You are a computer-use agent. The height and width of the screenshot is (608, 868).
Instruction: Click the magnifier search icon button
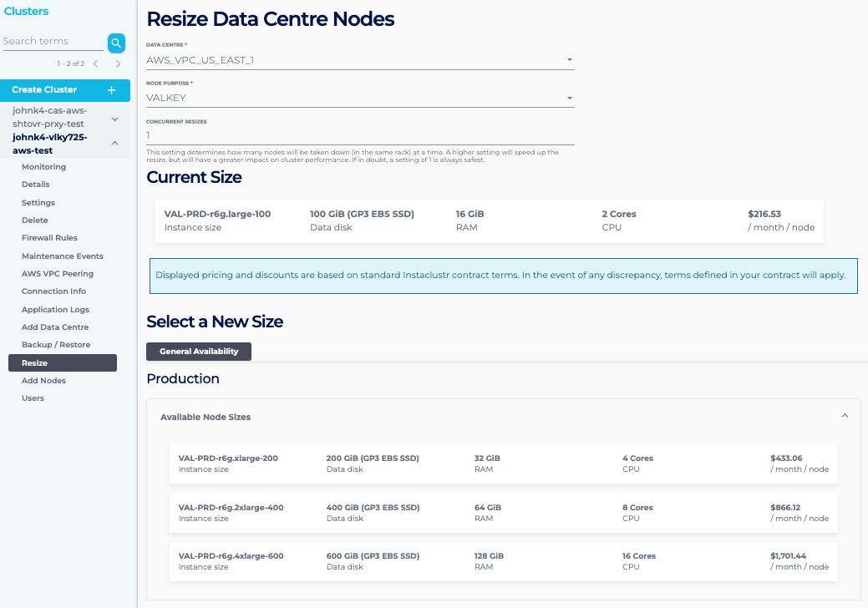[116, 43]
